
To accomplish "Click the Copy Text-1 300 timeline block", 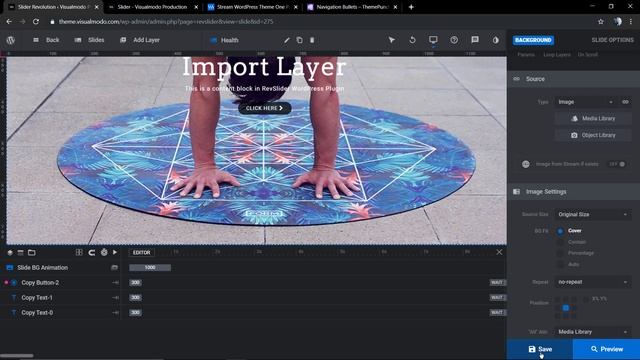I will click(x=136, y=298).
